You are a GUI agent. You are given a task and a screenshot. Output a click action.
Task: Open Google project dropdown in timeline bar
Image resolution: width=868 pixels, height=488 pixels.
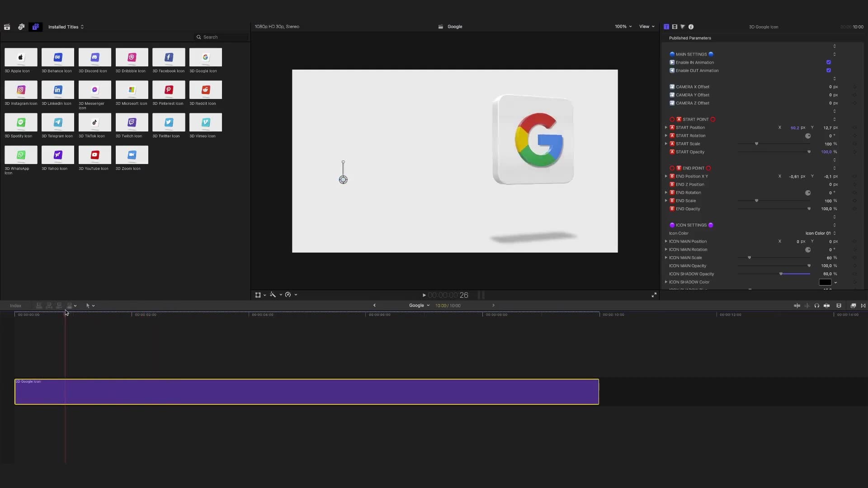pos(419,305)
